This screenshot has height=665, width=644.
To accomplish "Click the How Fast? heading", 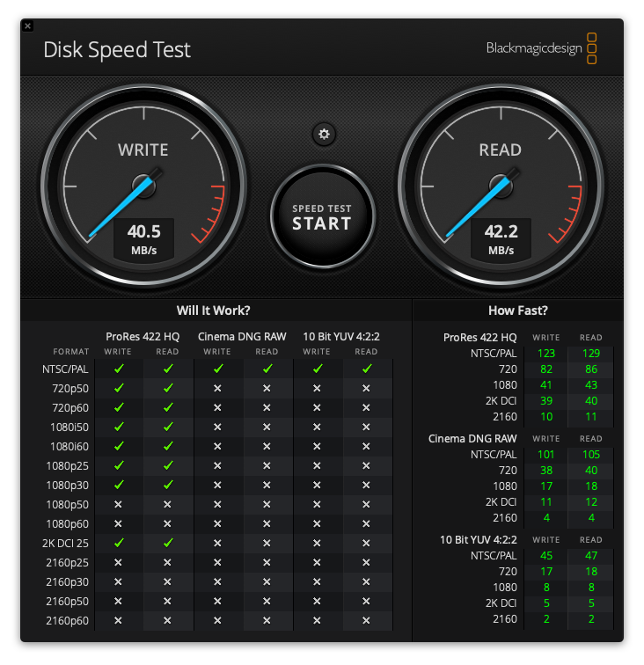I will click(518, 311).
